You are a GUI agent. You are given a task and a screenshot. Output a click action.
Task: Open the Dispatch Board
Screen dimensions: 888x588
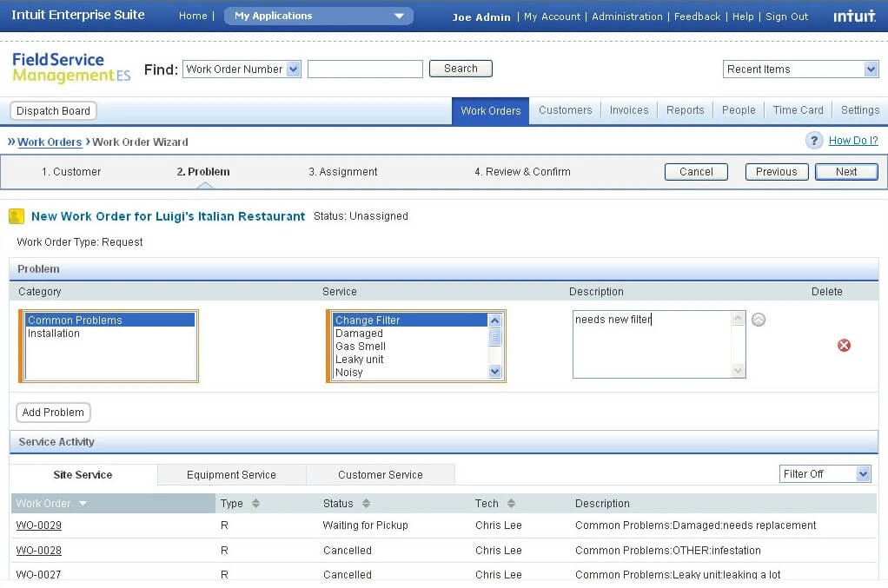tap(53, 111)
